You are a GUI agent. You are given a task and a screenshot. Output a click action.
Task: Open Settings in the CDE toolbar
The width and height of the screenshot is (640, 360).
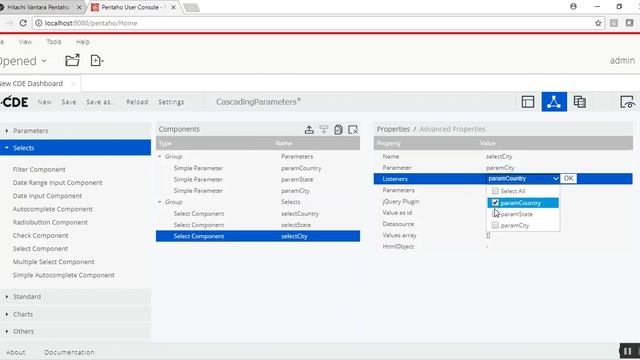[171, 102]
